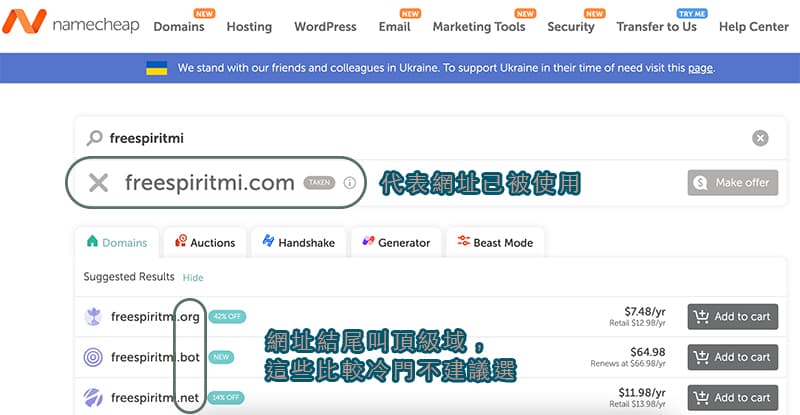
Task: Click the Ukraine flag icon
Action: [x=157, y=68]
